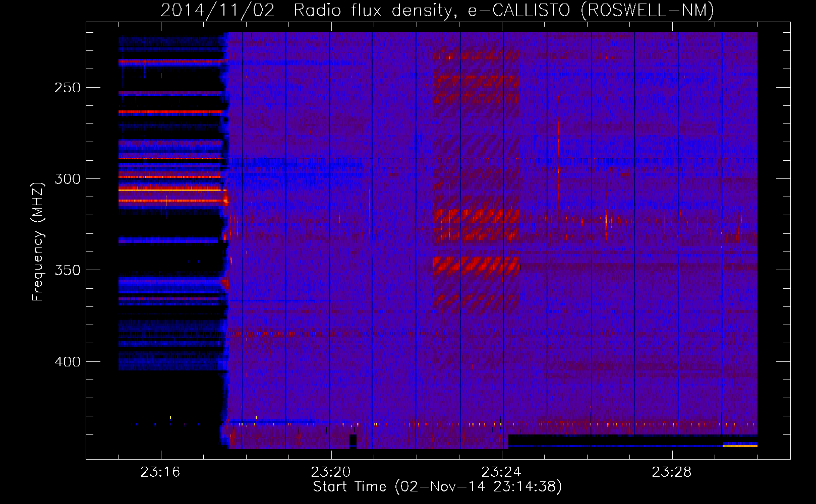The height and width of the screenshot is (504, 816).
Task: Click the 300 frequency tick label
Action: click(x=68, y=179)
